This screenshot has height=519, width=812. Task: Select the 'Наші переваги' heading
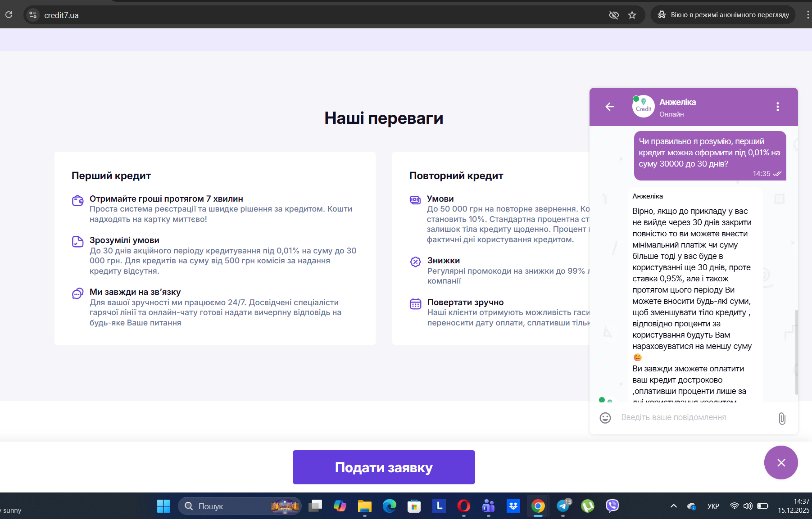point(384,118)
